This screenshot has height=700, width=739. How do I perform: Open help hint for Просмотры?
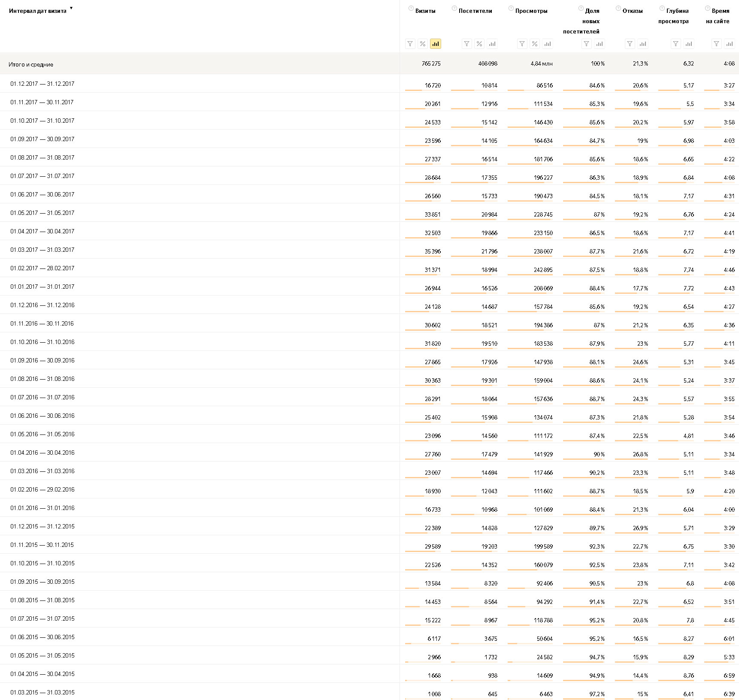tap(511, 8)
